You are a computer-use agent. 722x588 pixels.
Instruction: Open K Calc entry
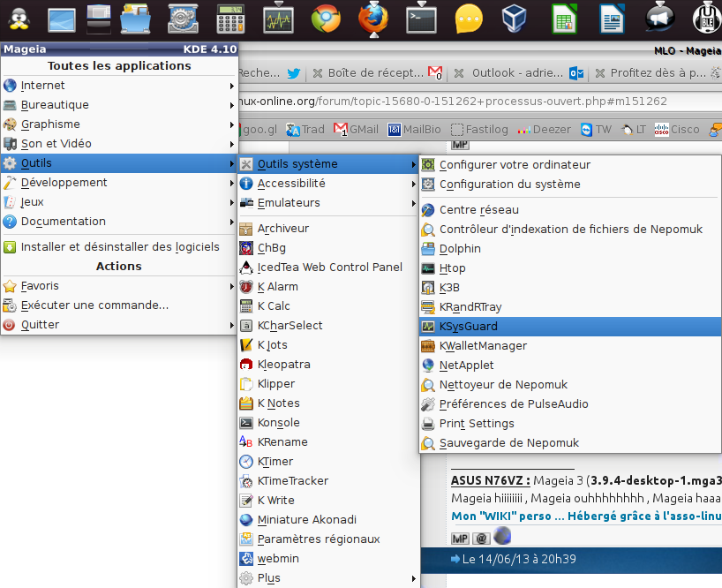tap(327, 306)
